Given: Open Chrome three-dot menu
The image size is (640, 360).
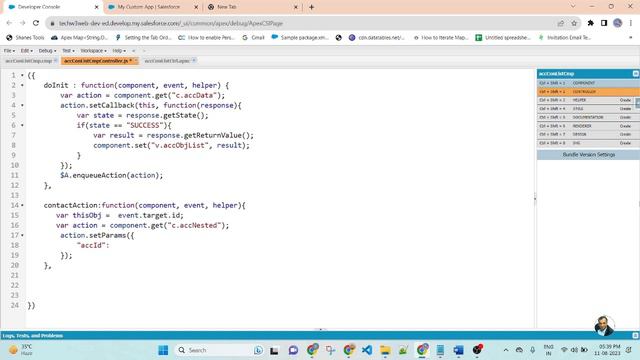Looking at the screenshot, I should pyautogui.click(x=631, y=23).
